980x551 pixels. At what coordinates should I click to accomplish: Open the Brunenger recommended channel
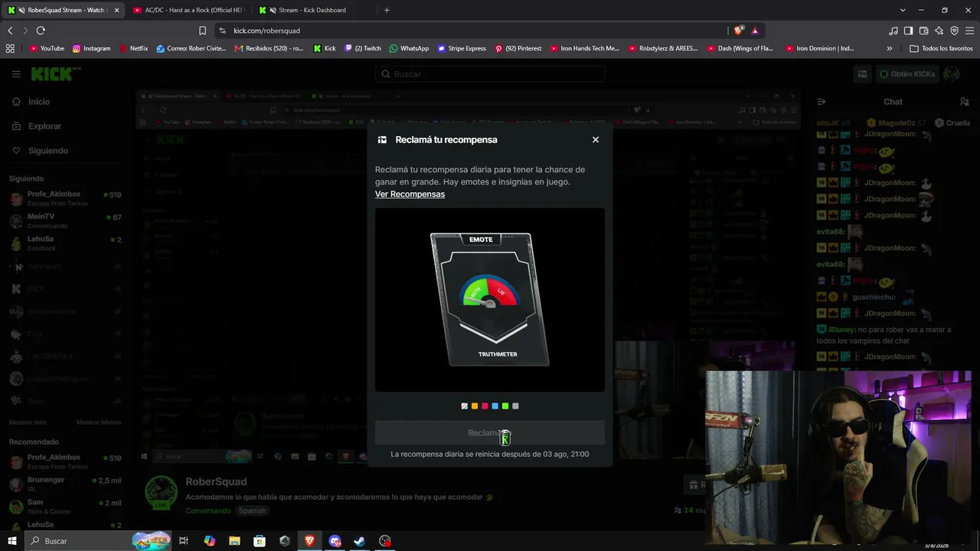65,484
